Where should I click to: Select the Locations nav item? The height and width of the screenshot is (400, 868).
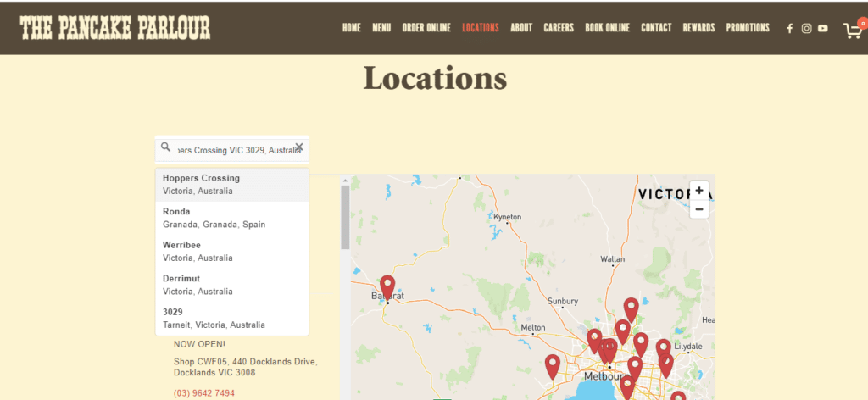point(481,28)
